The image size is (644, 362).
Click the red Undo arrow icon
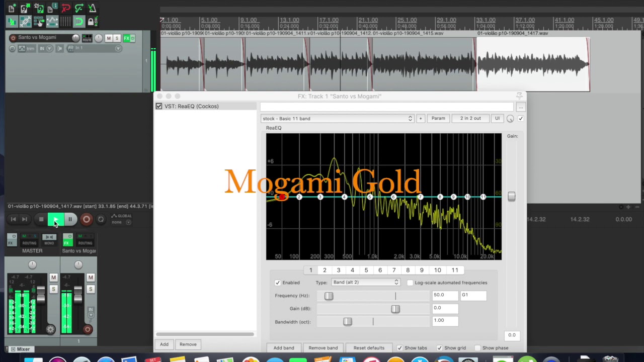pyautogui.click(x=65, y=9)
